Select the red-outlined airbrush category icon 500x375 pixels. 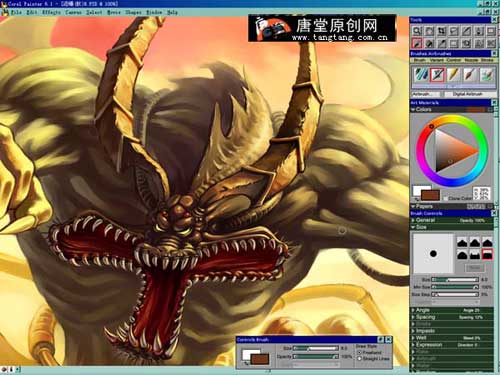coord(437,75)
